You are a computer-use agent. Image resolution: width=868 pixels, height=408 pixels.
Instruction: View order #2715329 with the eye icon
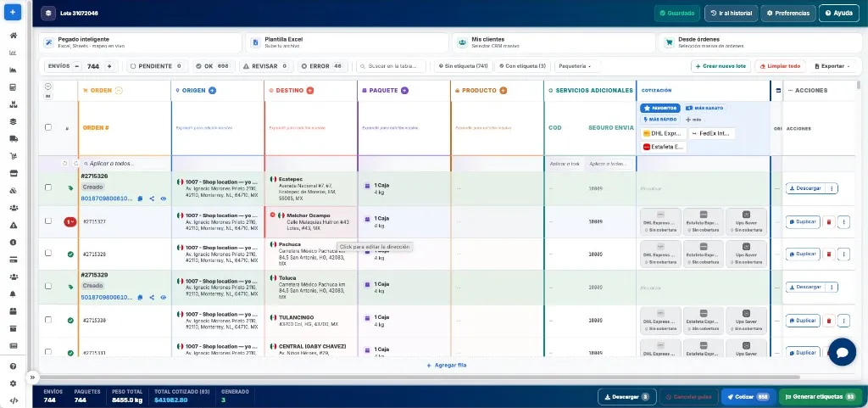coord(164,297)
